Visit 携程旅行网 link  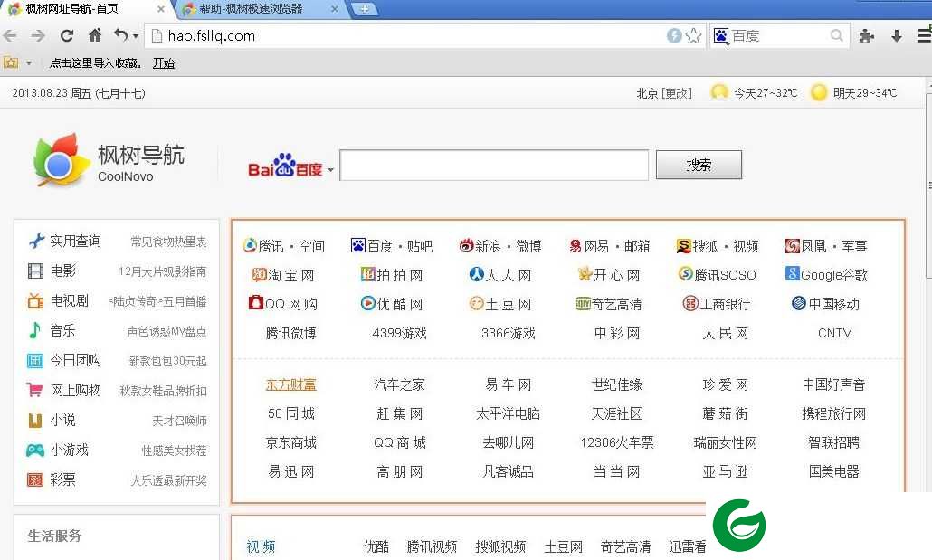pos(834,413)
